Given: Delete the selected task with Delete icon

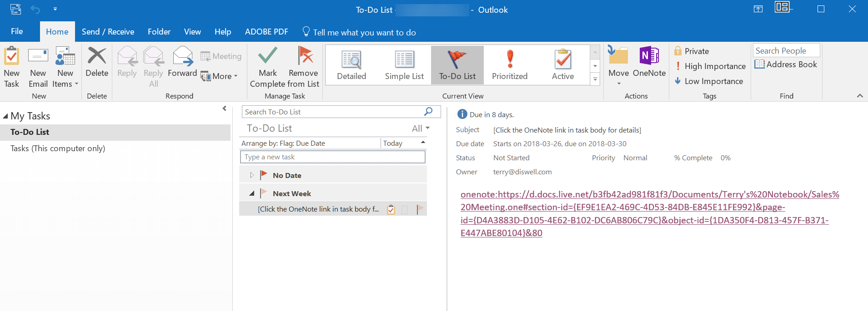Looking at the screenshot, I should (x=97, y=56).
